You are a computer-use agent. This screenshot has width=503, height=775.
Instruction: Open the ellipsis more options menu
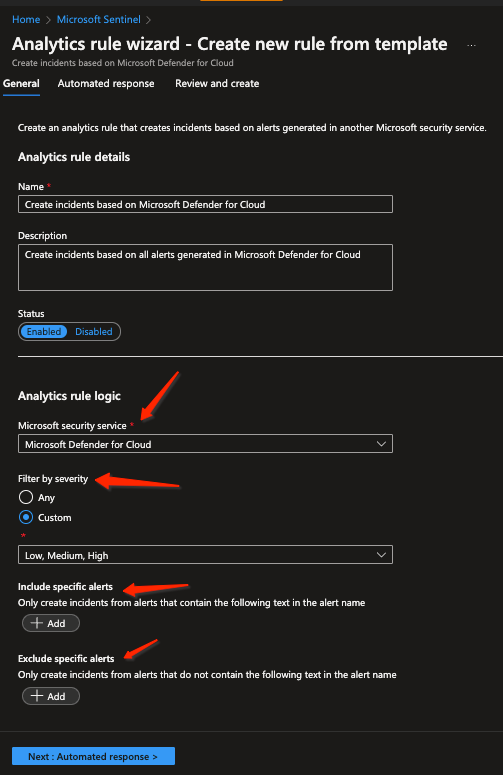coord(471,45)
